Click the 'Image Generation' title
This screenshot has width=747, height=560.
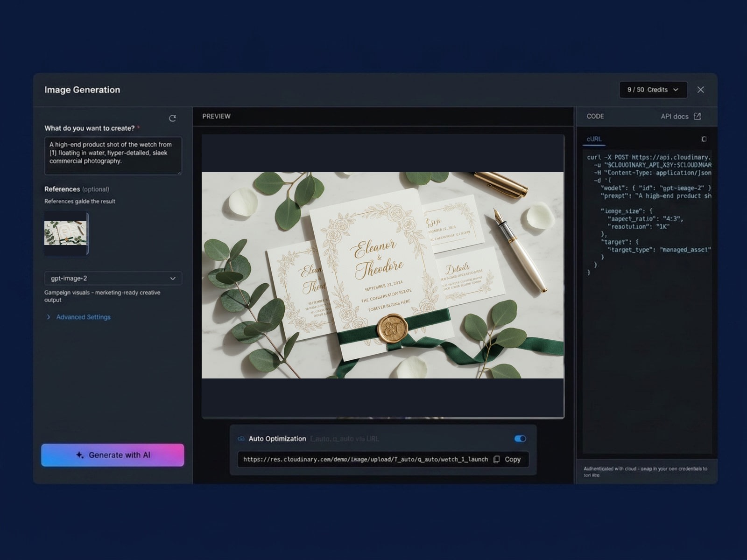[82, 90]
